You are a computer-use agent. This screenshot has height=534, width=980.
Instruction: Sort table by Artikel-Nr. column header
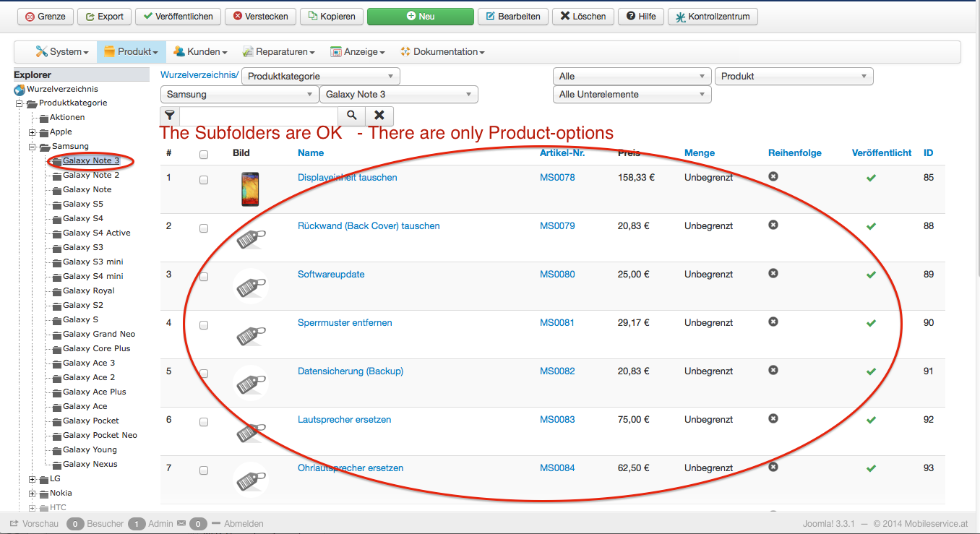pyautogui.click(x=562, y=153)
